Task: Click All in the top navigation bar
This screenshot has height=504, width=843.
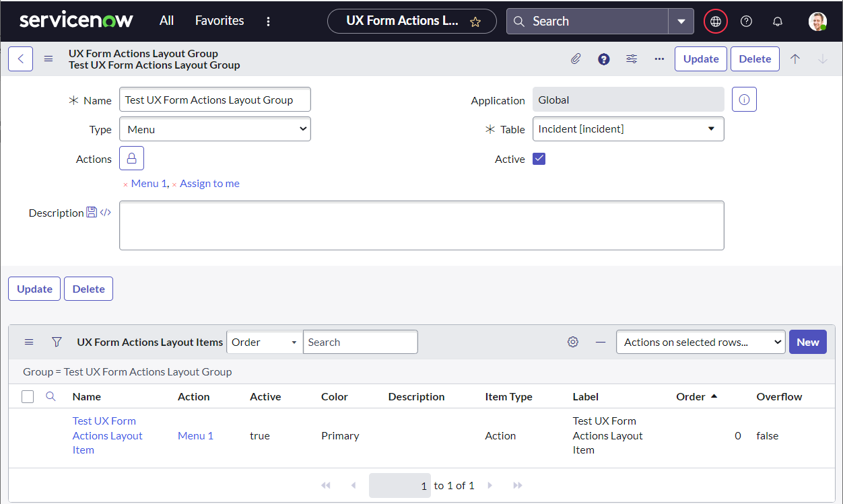Action: [x=166, y=21]
